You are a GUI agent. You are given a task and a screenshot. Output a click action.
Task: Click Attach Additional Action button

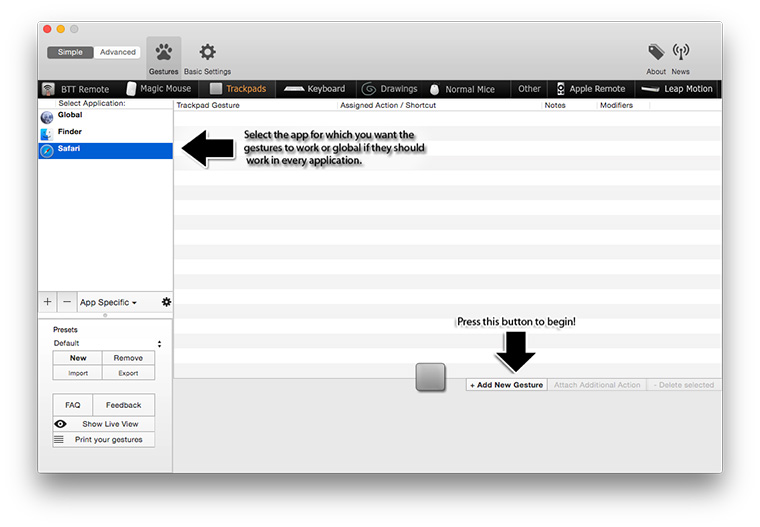point(597,385)
